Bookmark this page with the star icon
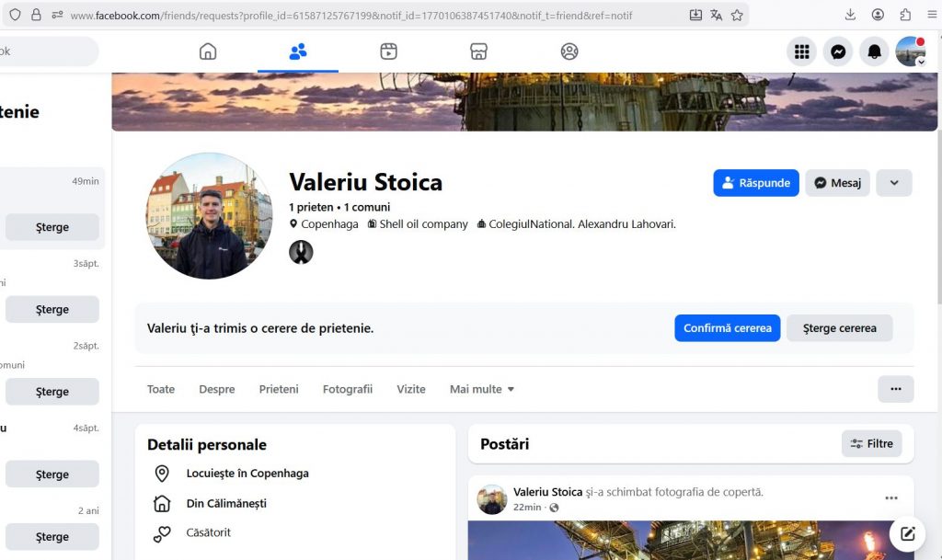The image size is (942, 560). click(737, 15)
